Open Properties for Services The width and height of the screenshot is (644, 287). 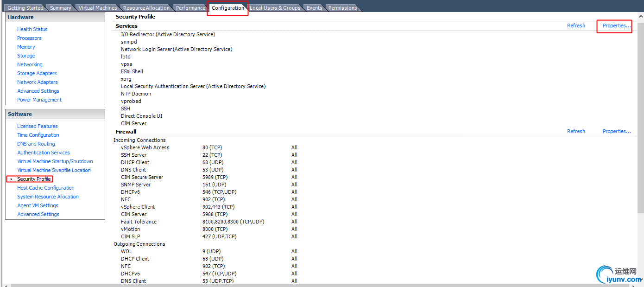point(617,26)
